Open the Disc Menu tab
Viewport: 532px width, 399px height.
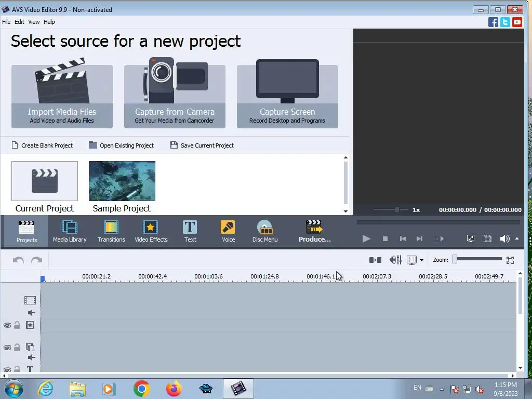click(265, 231)
